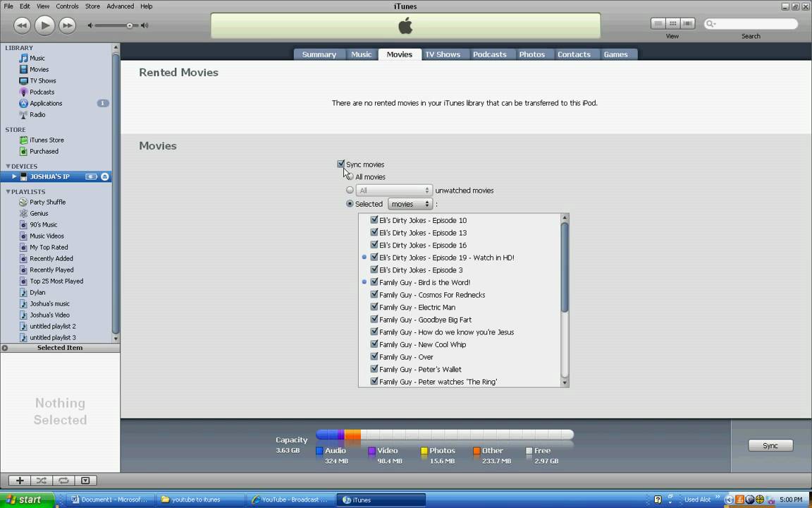This screenshot has height=508, width=812.
Task: Uncheck Family Guy - Electric Man
Action: tap(374, 307)
